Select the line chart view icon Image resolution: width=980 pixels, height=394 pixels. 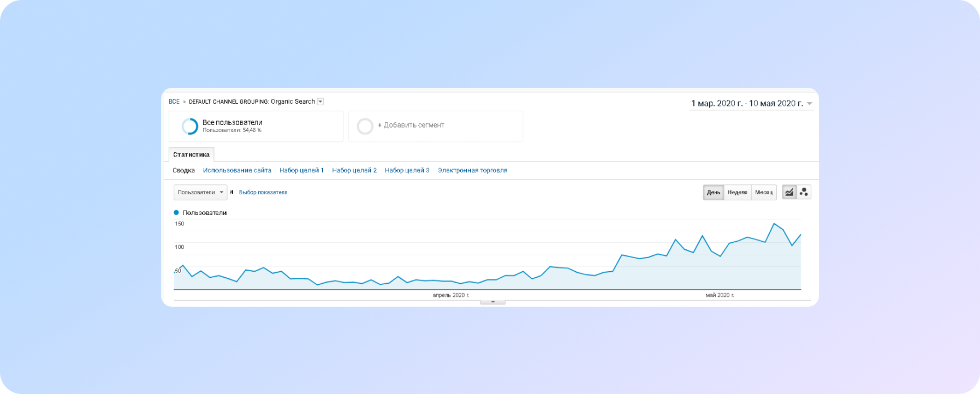click(789, 192)
